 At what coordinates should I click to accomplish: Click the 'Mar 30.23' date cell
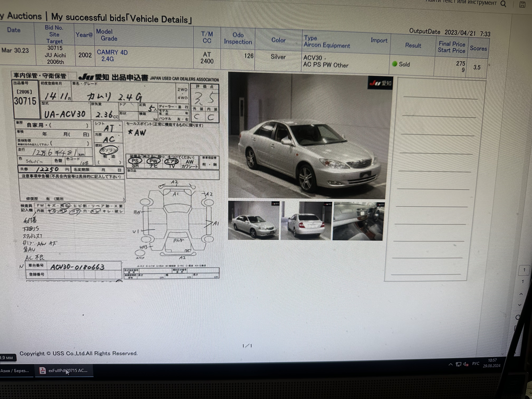click(x=15, y=51)
